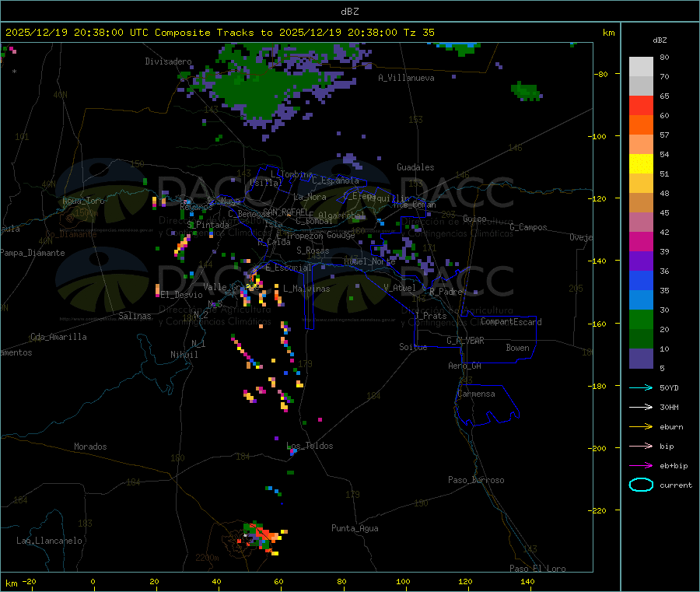Select the blue 36 dBZ color swatch
The height and width of the screenshot is (592, 700).
click(641, 280)
